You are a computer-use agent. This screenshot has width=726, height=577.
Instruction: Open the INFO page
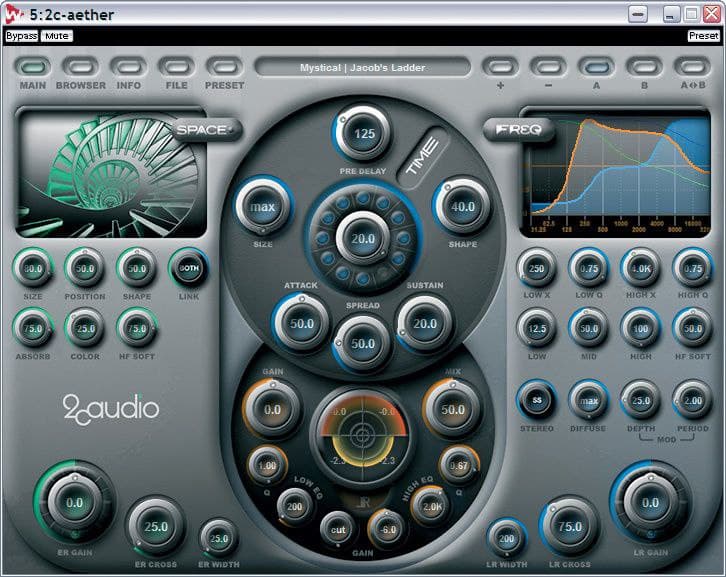pyautogui.click(x=129, y=67)
